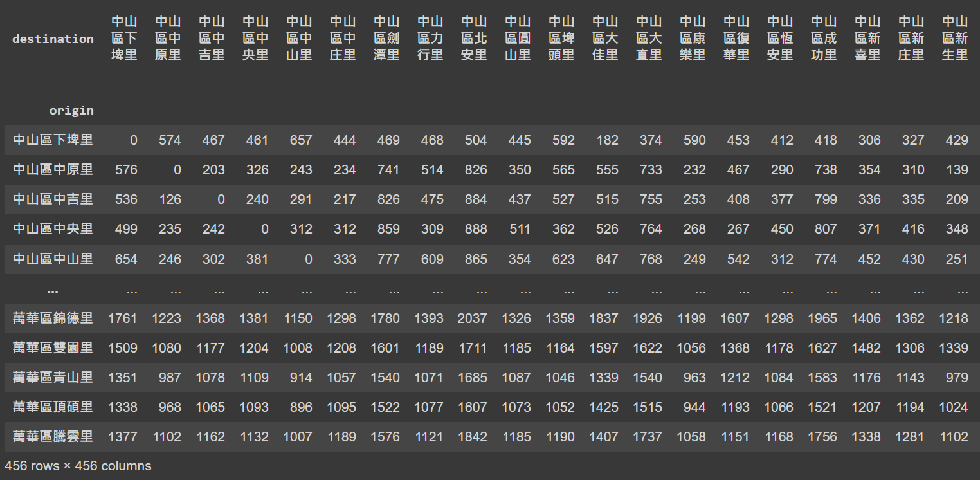
Task: Click value 777 in the 中山區中山里 row
Action: (x=388, y=259)
